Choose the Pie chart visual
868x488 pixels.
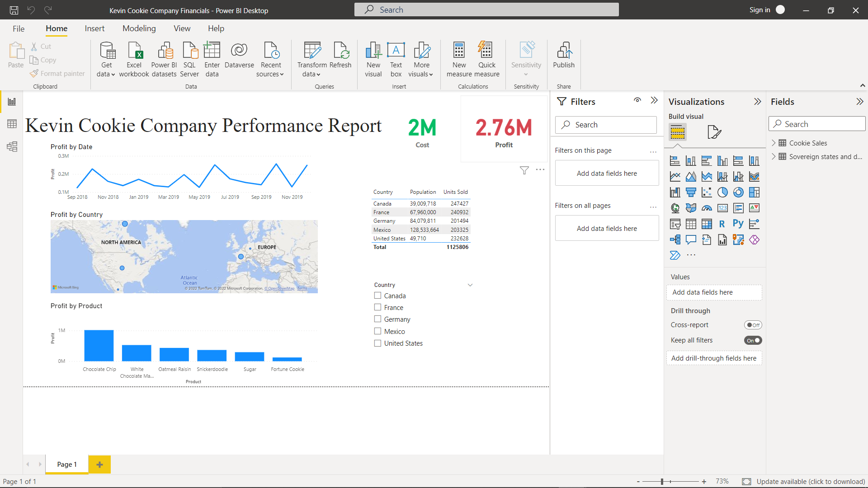[x=722, y=192]
